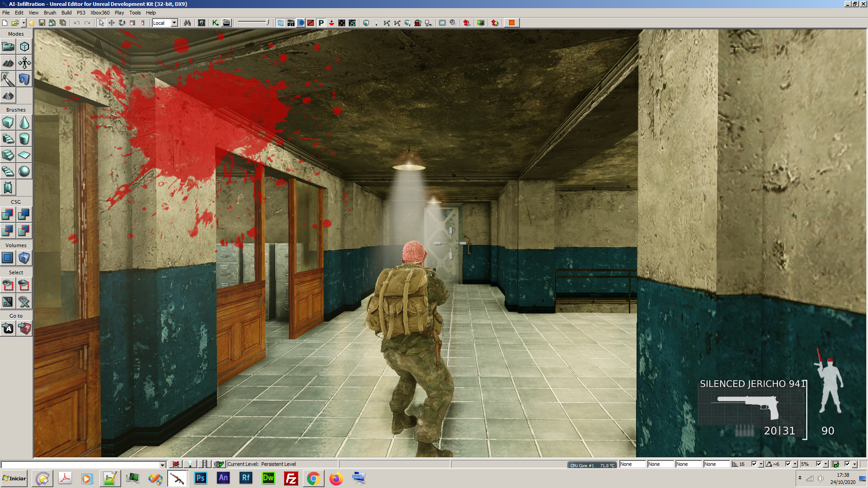The height and width of the screenshot is (488, 868).
Task: Hide selected actors icon
Action: (x=24, y=285)
